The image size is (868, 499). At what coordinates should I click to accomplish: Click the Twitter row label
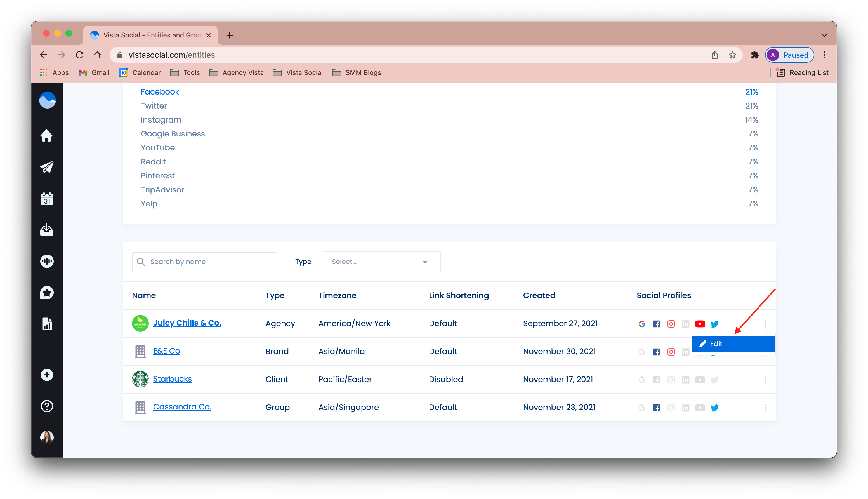(154, 106)
